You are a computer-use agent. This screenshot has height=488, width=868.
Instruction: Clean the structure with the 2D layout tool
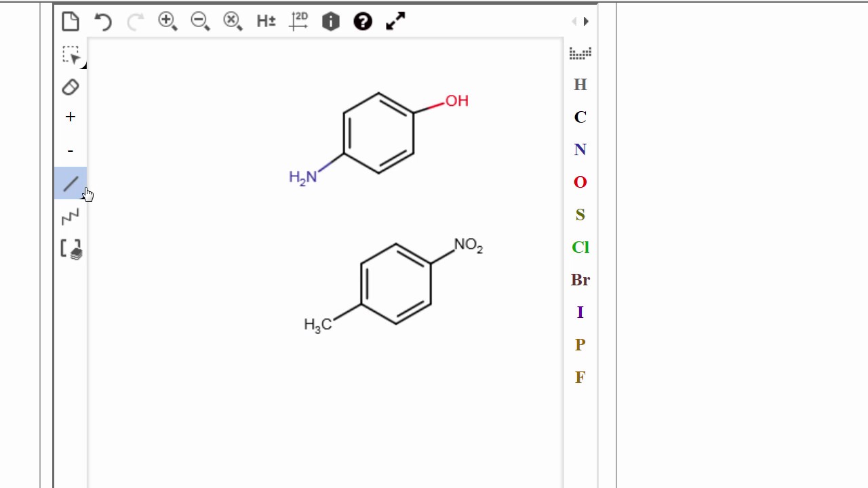[298, 21]
